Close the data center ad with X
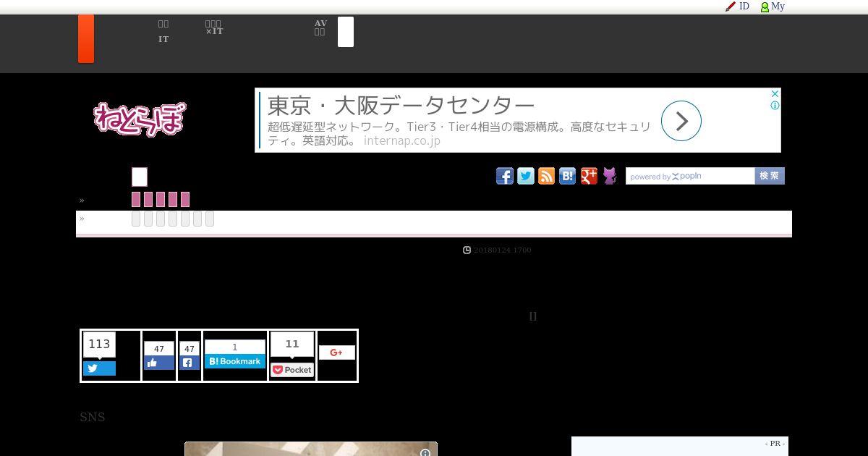 [775, 94]
